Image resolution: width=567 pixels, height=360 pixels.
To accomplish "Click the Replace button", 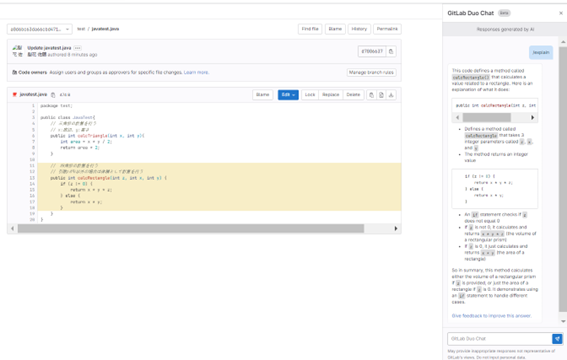I will [x=331, y=95].
